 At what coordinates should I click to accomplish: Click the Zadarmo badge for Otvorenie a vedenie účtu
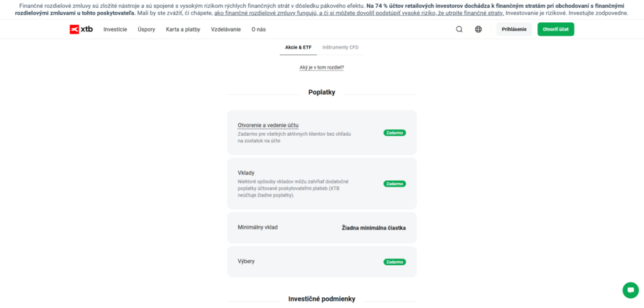(x=394, y=133)
